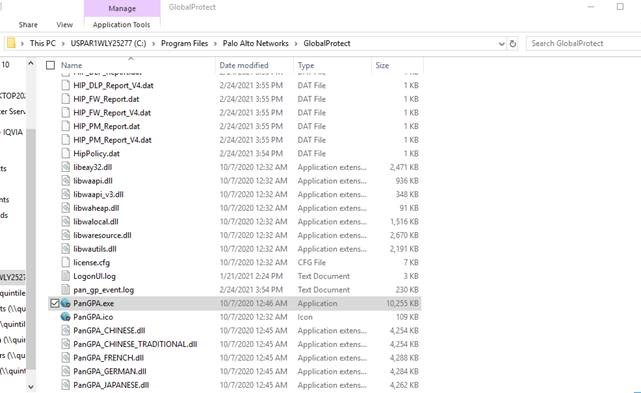Maximize the GlobalProtect window
The width and height of the screenshot is (641, 393).
(620, 7)
